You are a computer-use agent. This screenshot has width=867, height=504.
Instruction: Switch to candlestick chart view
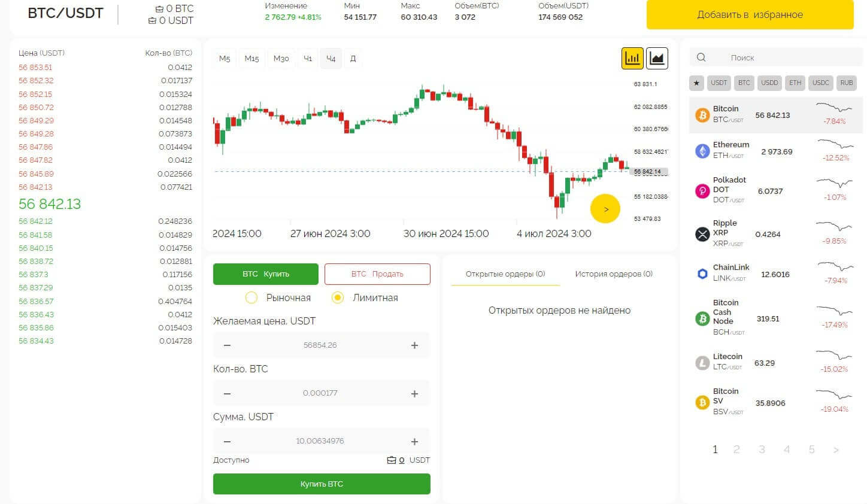[x=632, y=58]
